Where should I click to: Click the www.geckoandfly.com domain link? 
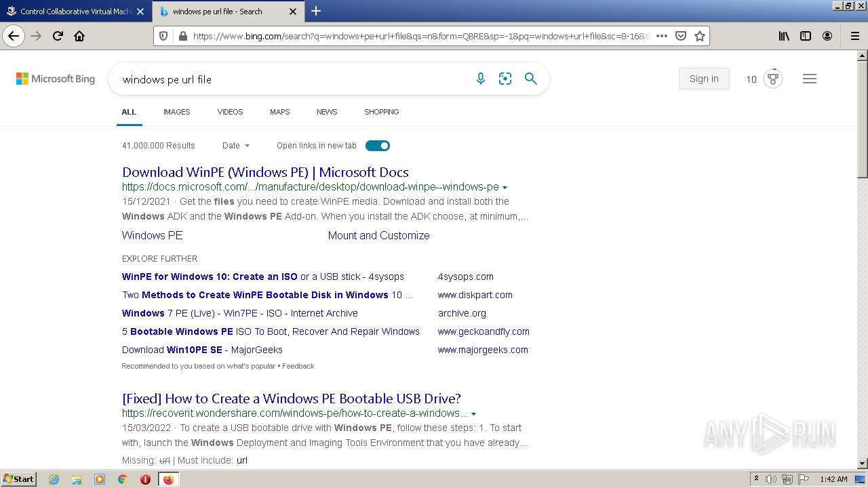pyautogui.click(x=484, y=331)
